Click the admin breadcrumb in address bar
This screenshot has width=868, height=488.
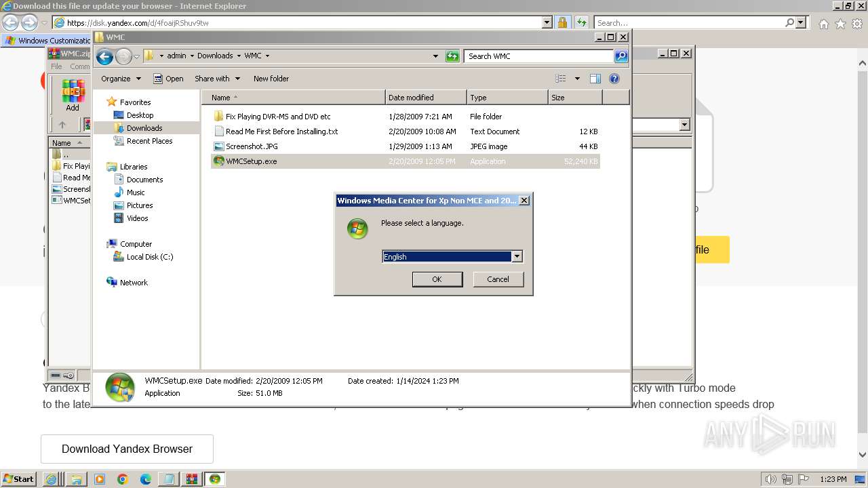176,56
